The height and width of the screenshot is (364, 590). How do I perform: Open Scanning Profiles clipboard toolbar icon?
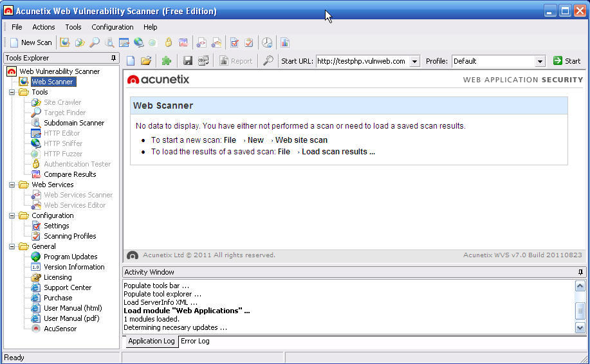249,42
